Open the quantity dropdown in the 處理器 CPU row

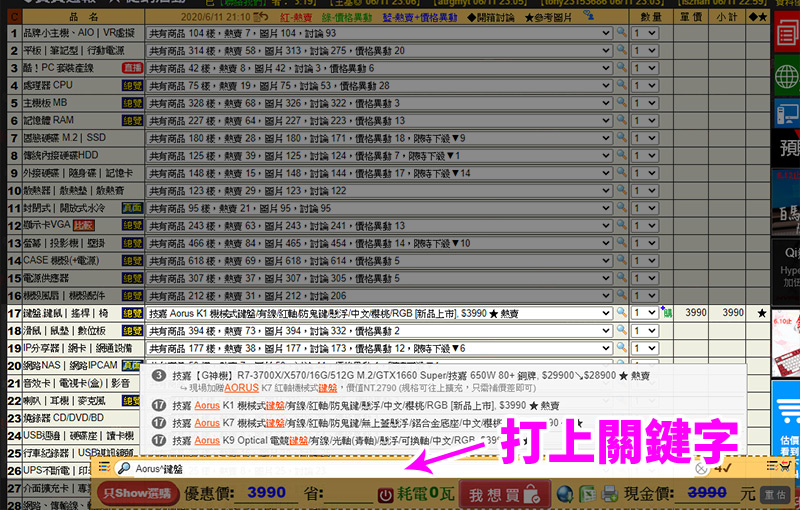tap(645, 86)
